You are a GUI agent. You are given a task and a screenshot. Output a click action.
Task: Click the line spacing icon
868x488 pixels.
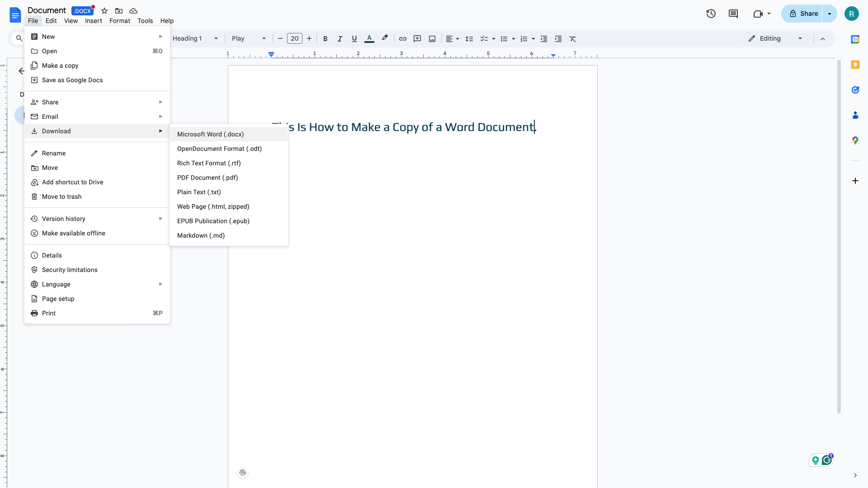469,39
